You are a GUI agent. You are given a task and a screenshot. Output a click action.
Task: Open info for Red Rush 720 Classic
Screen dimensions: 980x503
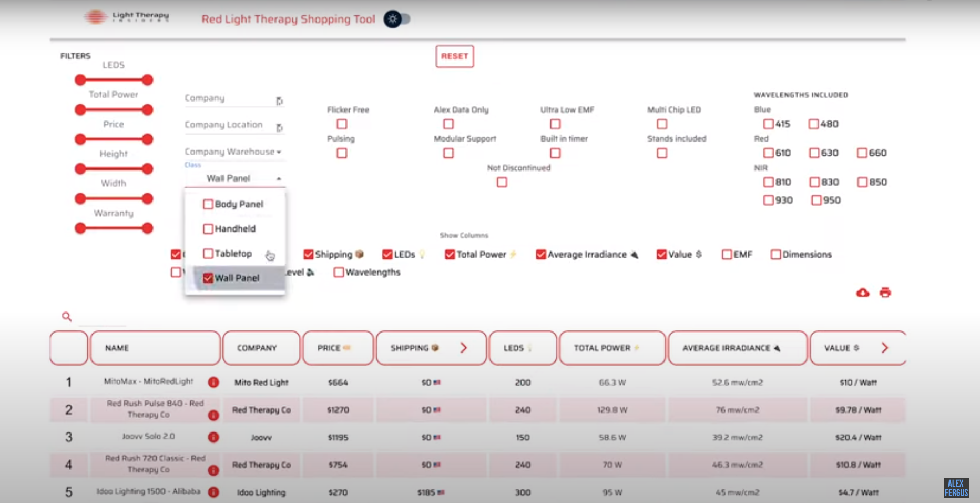pyautogui.click(x=213, y=470)
